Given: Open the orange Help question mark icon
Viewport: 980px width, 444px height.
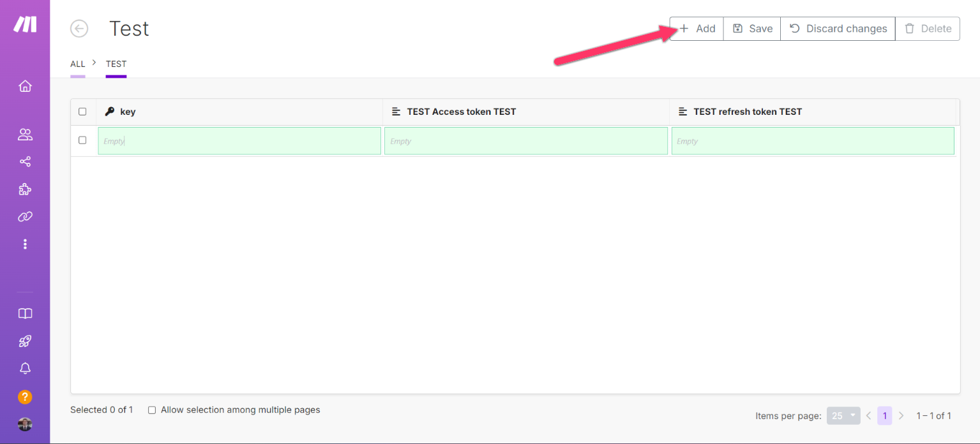Looking at the screenshot, I should point(25,397).
